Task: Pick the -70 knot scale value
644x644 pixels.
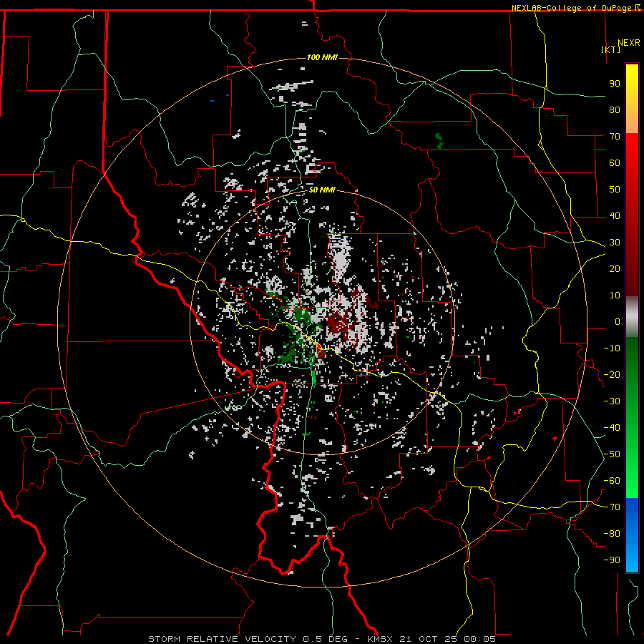Action: click(612, 507)
